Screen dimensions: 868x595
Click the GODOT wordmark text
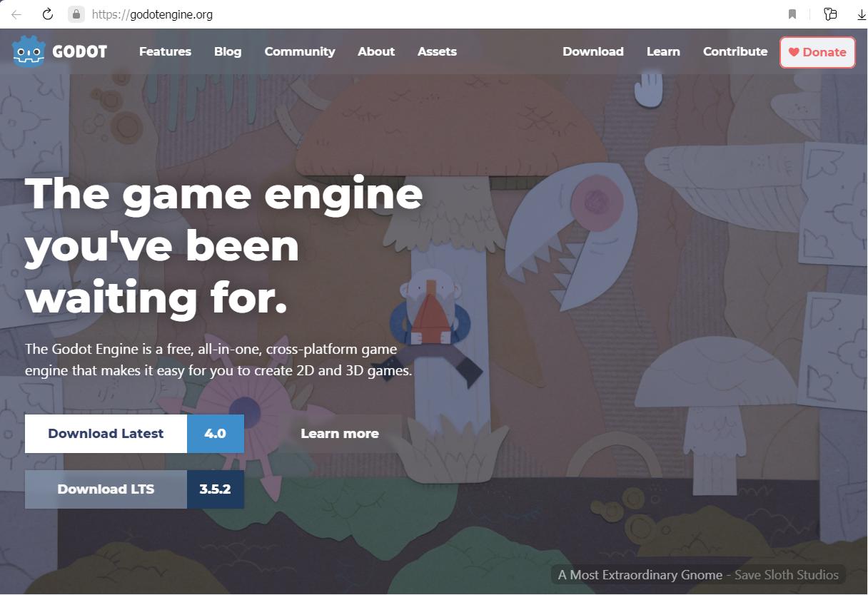click(x=80, y=51)
